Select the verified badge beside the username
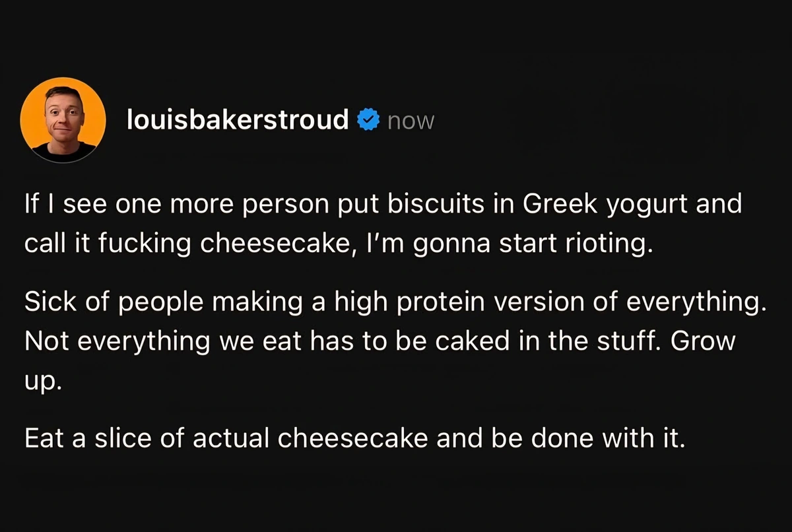 (368, 120)
